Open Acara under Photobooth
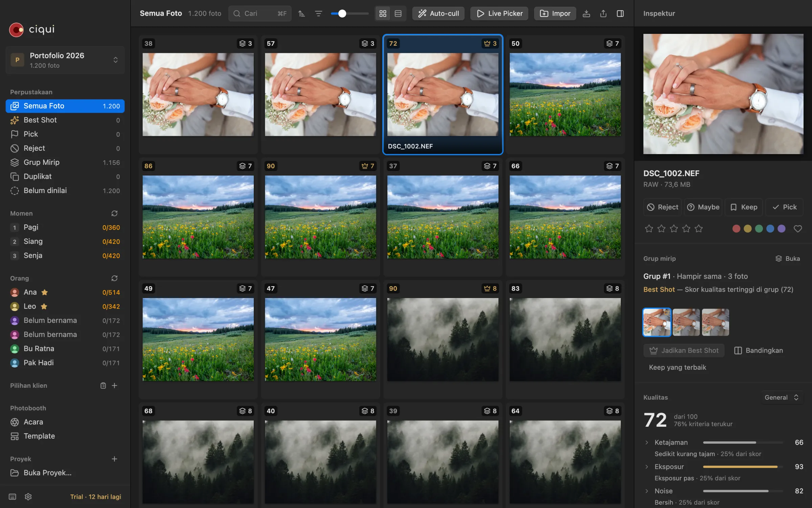Viewport: 812px width, 508px height. 65,422
